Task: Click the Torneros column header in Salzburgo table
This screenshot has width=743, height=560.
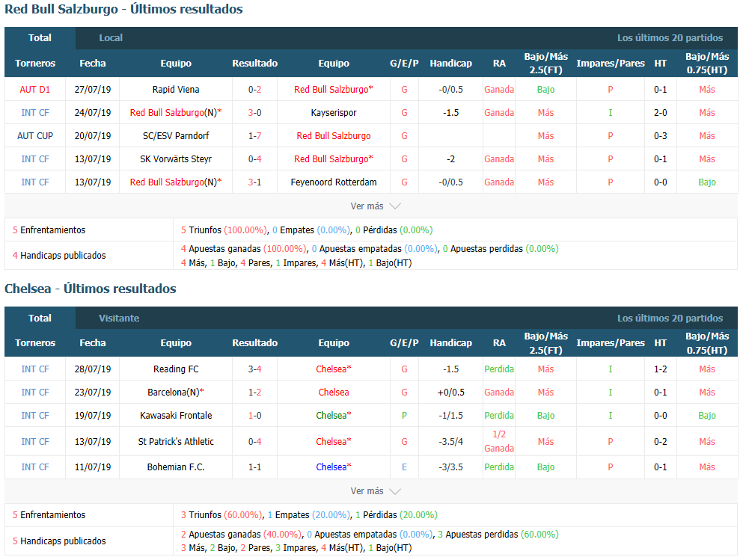Action: pos(35,64)
